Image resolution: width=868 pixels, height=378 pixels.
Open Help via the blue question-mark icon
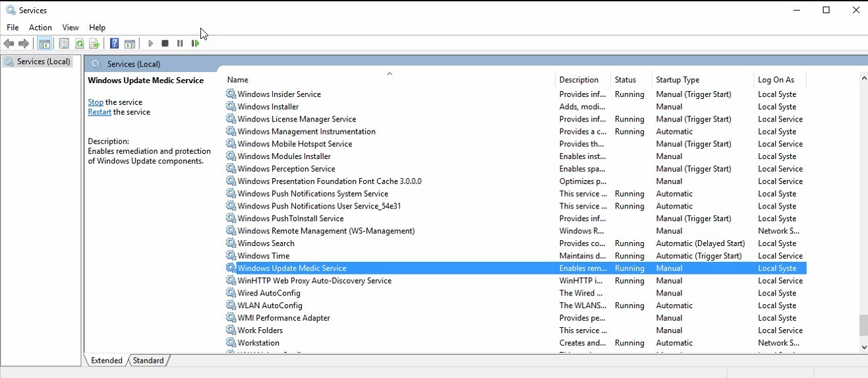pos(114,44)
